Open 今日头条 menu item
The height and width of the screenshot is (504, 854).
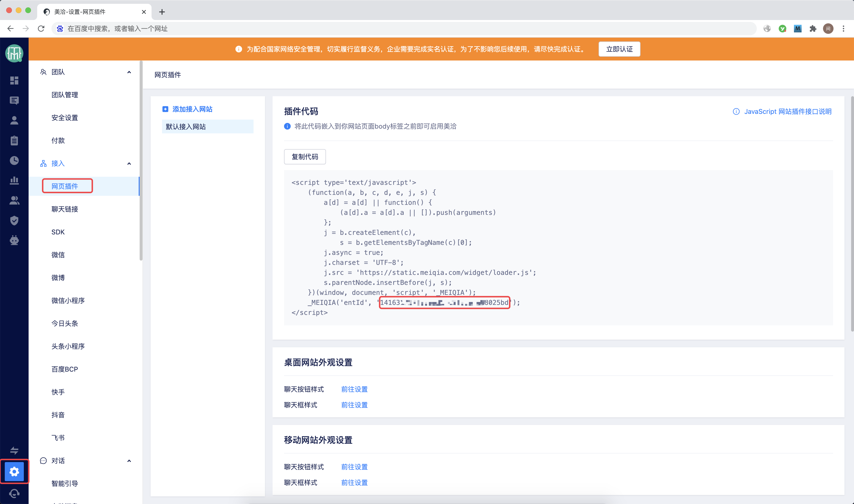(x=65, y=323)
